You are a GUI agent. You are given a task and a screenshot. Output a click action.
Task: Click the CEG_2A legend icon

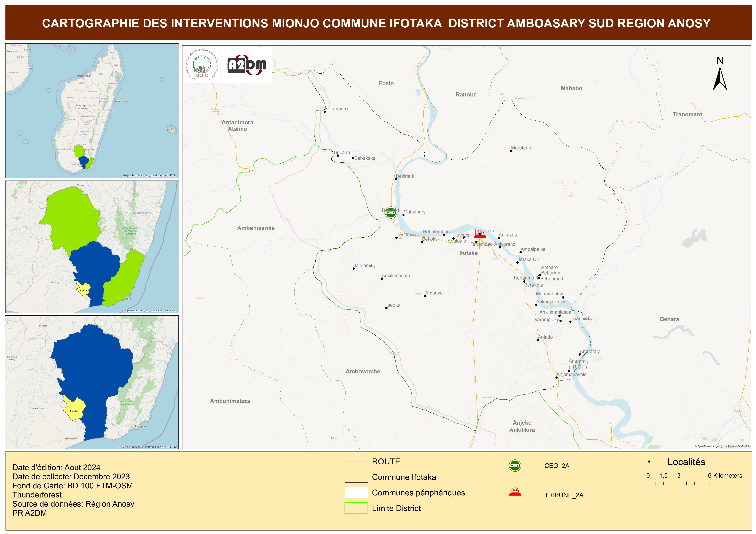click(x=515, y=465)
